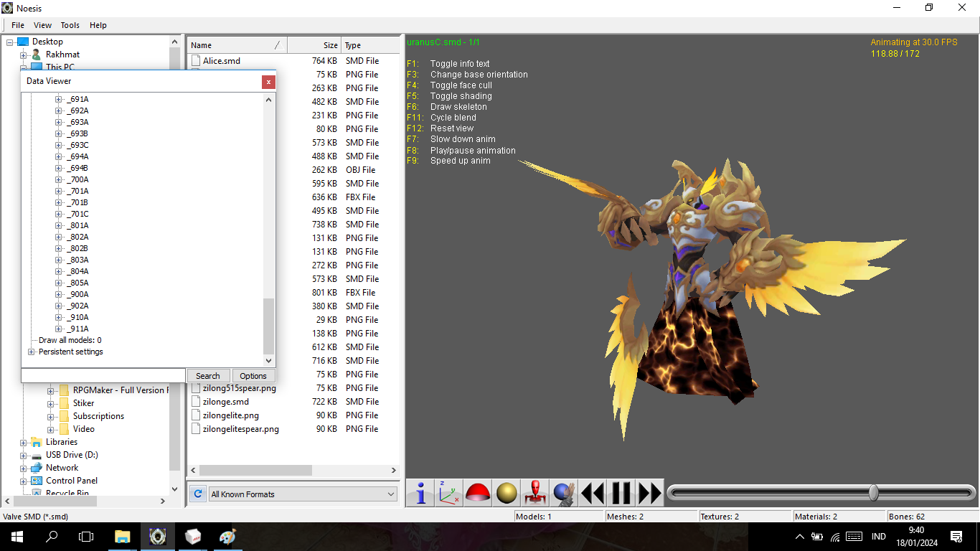Expand the _802B node in Data Viewer
The width and height of the screenshot is (980, 551).
(59, 248)
